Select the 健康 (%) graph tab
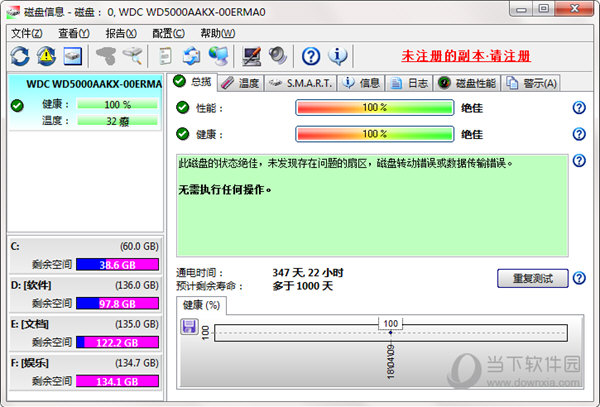 point(202,304)
